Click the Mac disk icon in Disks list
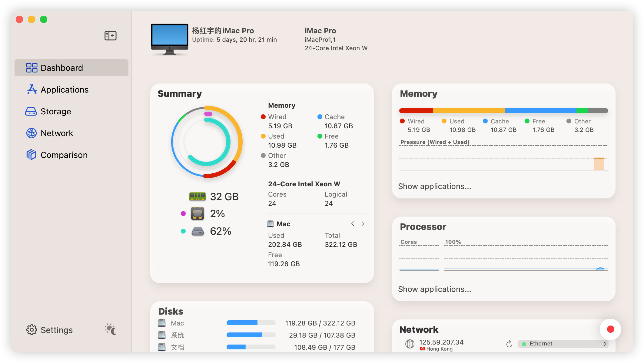Screen dimensions: 644x363 click(x=162, y=323)
